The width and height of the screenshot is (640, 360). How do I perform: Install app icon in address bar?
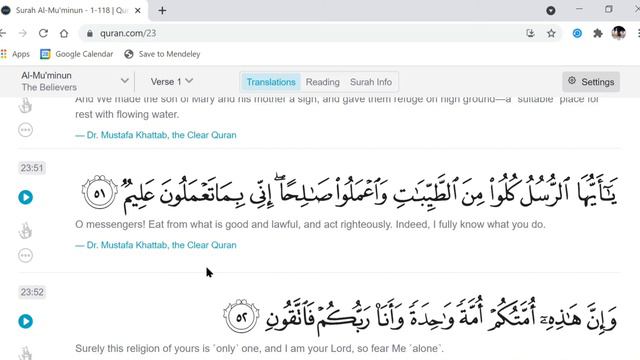pyautogui.click(x=530, y=33)
